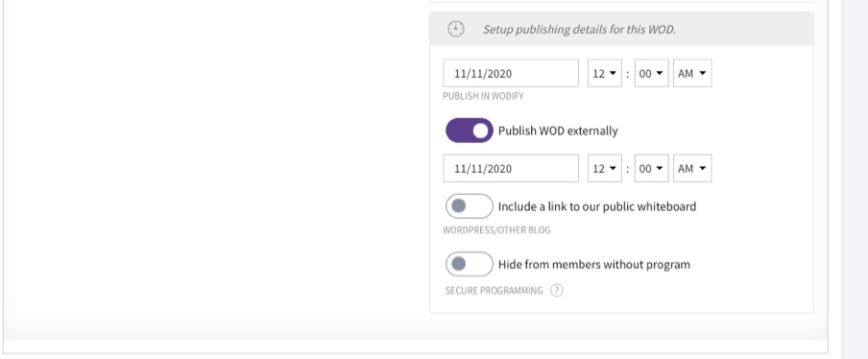The height and width of the screenshot is (359, 868).
Task: Click the SECURE PROGRAMMING caption text
Action: (x=494, y=291)
